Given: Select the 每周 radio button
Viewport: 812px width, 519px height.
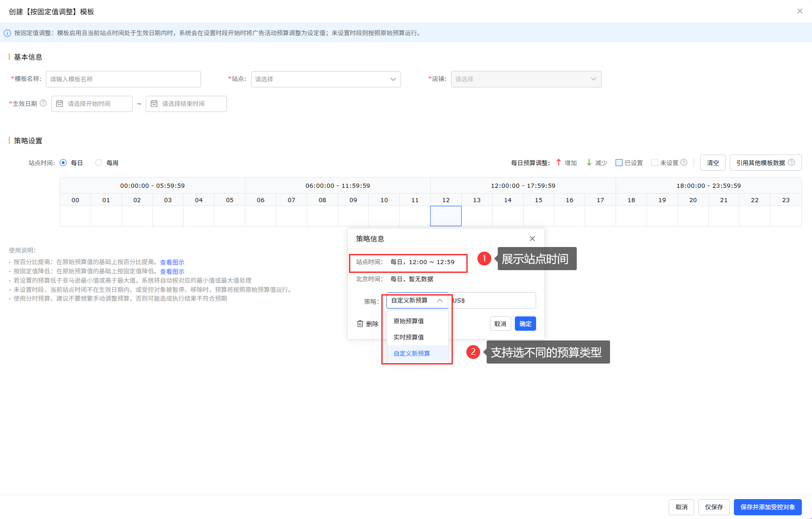Looking at the screenshot, I should click(98, 163).
